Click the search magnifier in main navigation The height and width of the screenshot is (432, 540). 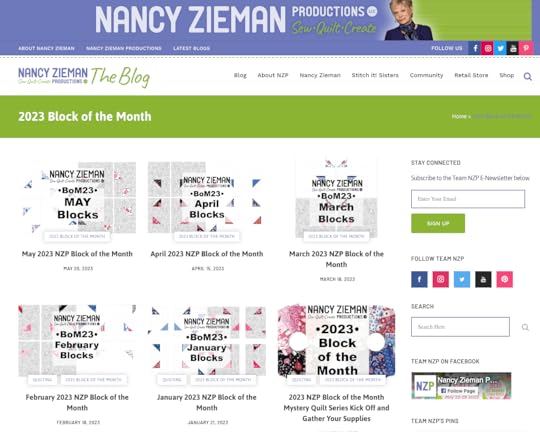pos(528,76)
